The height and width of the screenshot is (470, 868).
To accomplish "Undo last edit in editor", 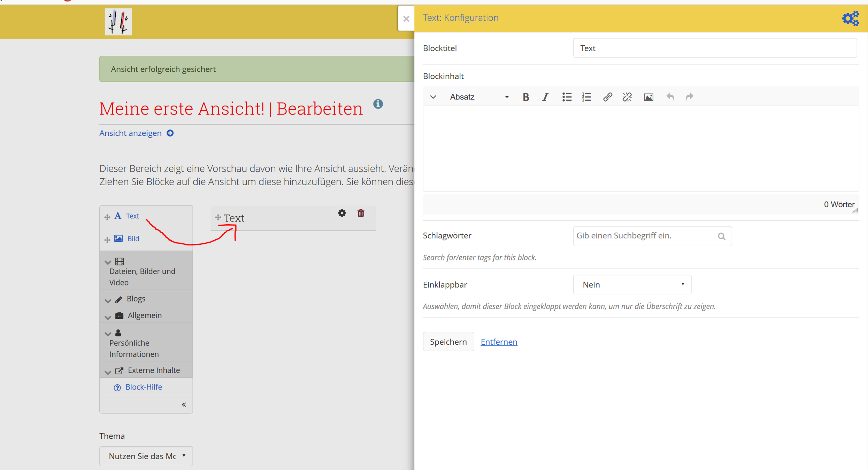I will click(670, 97).
